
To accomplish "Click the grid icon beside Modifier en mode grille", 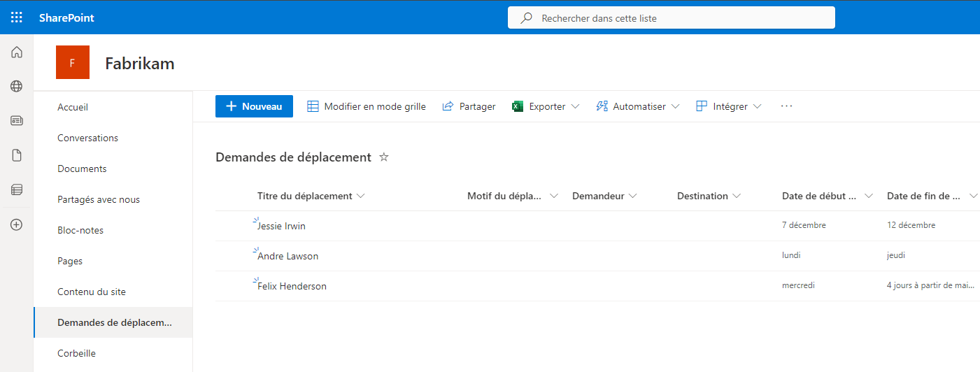I will pos(313,106).
